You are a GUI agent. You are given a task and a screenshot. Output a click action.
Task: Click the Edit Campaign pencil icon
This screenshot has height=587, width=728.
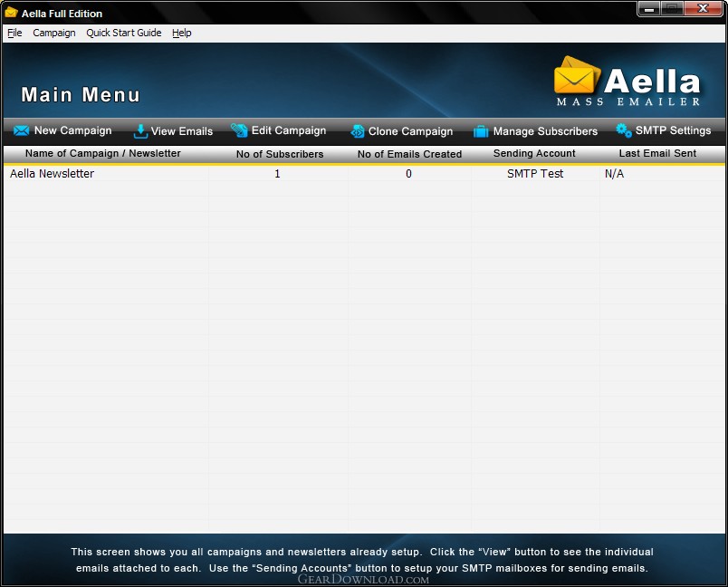click(x=239, y=130)
